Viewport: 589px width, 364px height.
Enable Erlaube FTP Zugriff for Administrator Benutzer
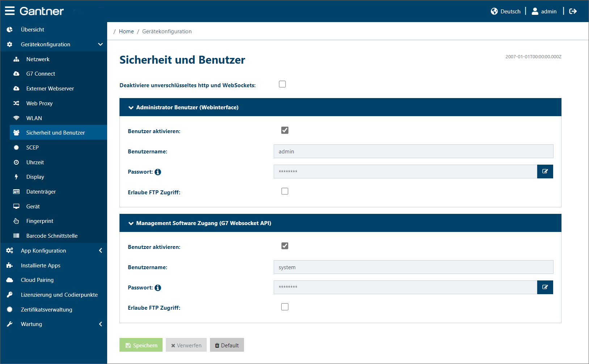[x=285, y=191]
